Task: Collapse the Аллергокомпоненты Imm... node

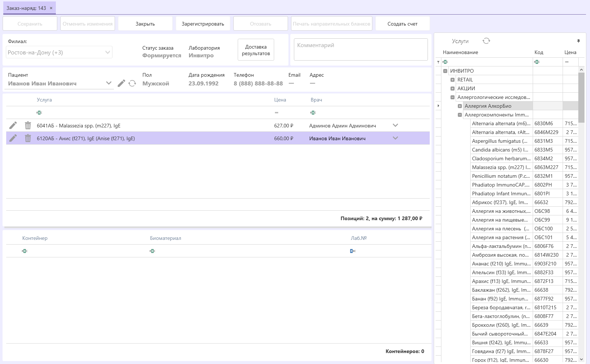Action: (x=460, y=115)
